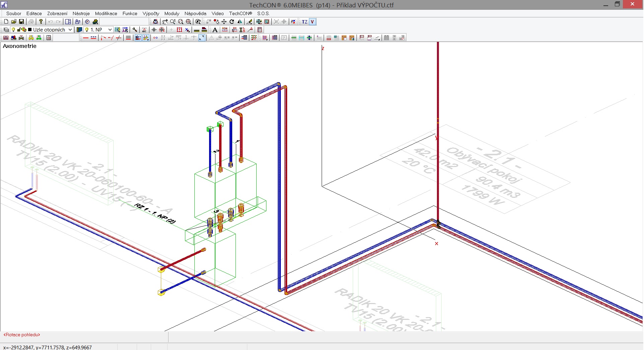This screenshot has height=350, width=644.
Task: Select the text tool 'A' icon
Action: tap(215, 30)
